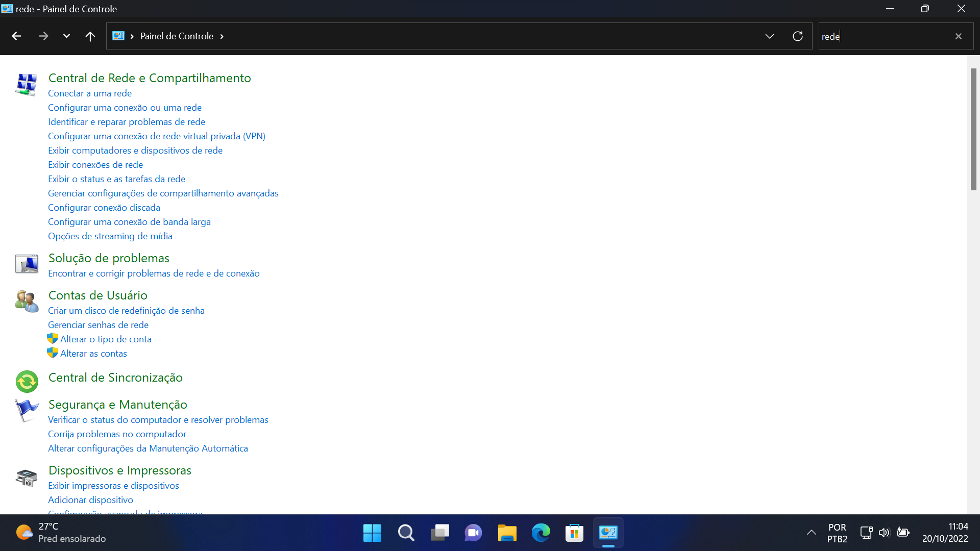Open Gerenciar senhas de rede link

98,325
